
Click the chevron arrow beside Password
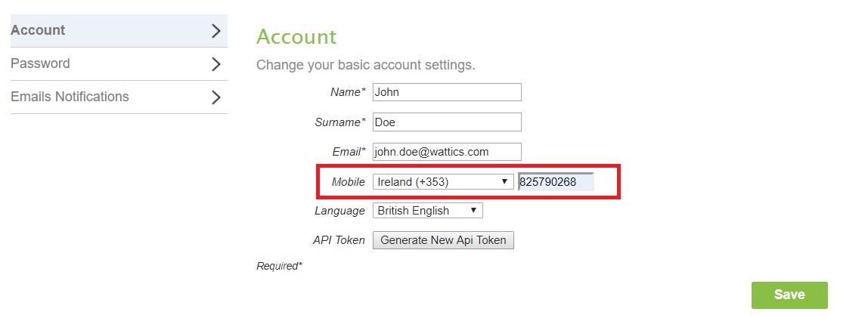[216, 64]
